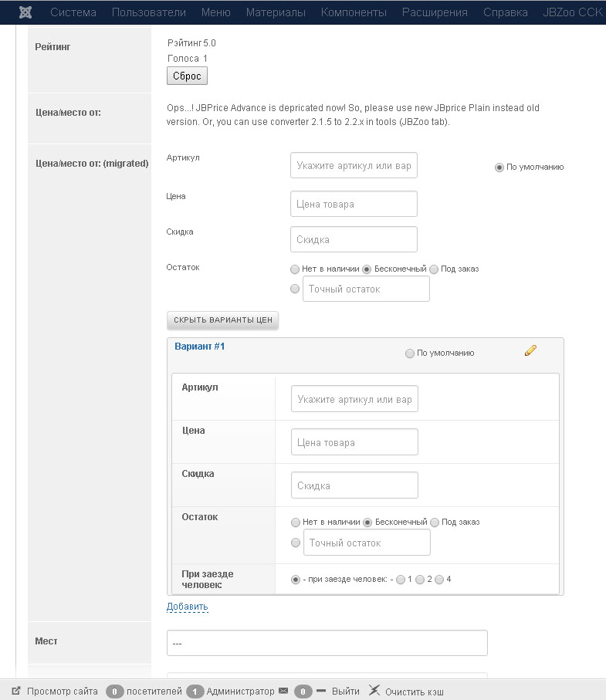The height and width of the screenshot is (700, 606).
Task: Click the Joomla logo icon
Action: coord(25,12)
